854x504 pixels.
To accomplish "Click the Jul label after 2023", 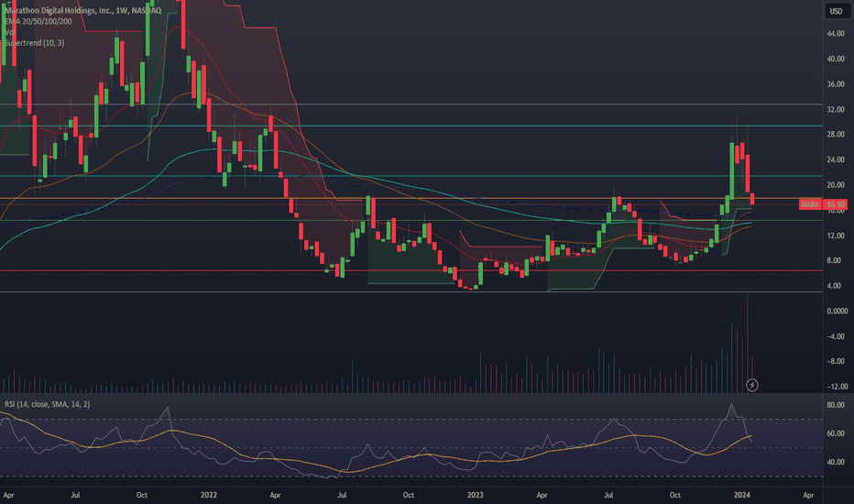I will click(x=608, y=495).
